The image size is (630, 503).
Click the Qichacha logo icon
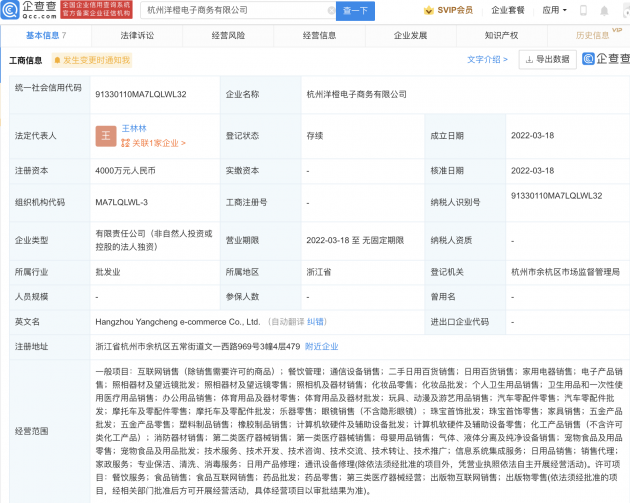pyautogui.click(x=10, y=10)
